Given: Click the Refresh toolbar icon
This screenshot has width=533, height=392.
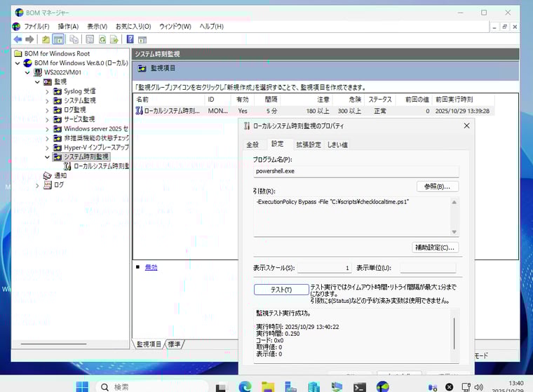Looking at the screenshot, I should [x=102, y=39].
